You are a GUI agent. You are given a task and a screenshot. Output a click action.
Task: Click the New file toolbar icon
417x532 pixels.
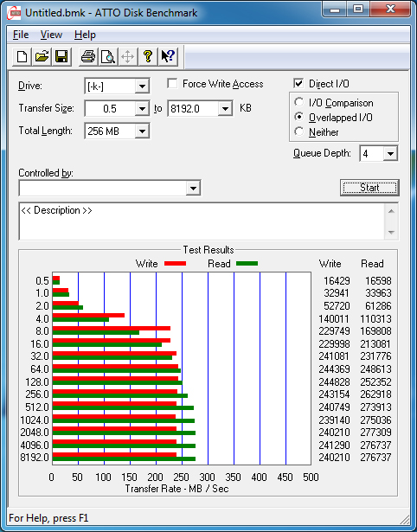22,57
